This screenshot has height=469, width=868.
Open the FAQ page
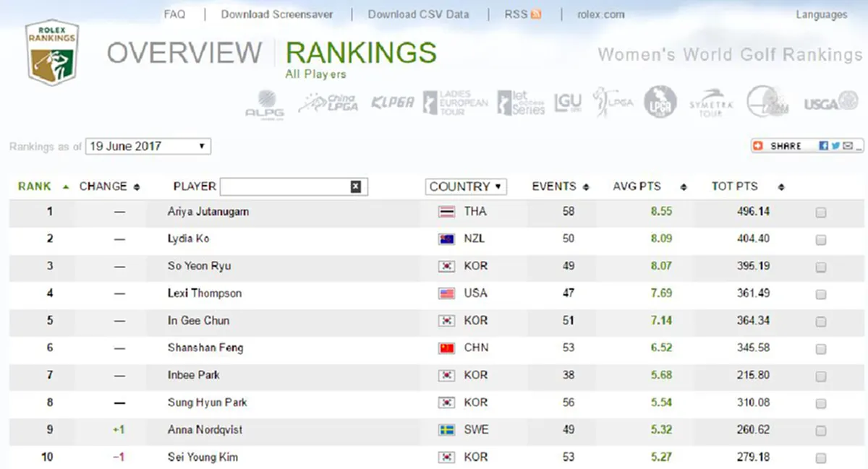[174, 14]
